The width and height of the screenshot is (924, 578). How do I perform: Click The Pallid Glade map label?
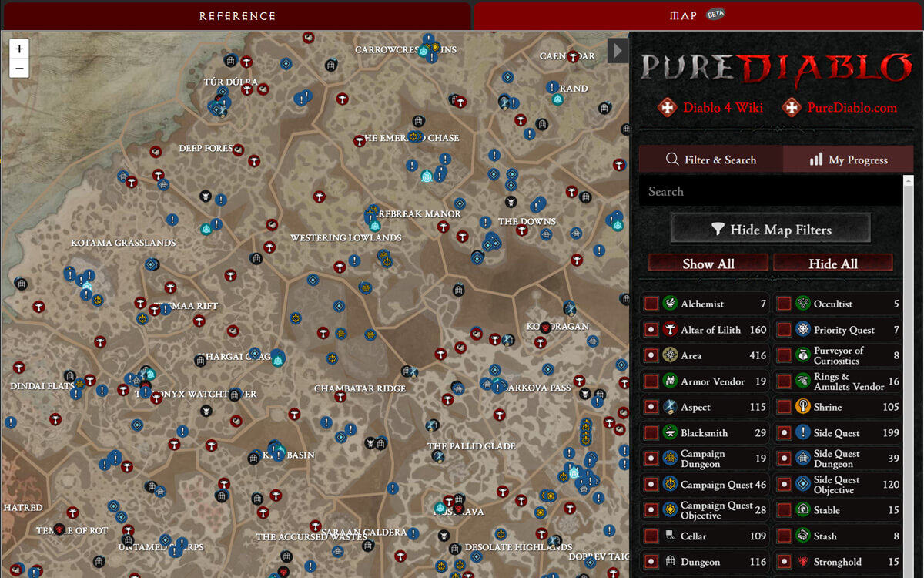[471, 446]
